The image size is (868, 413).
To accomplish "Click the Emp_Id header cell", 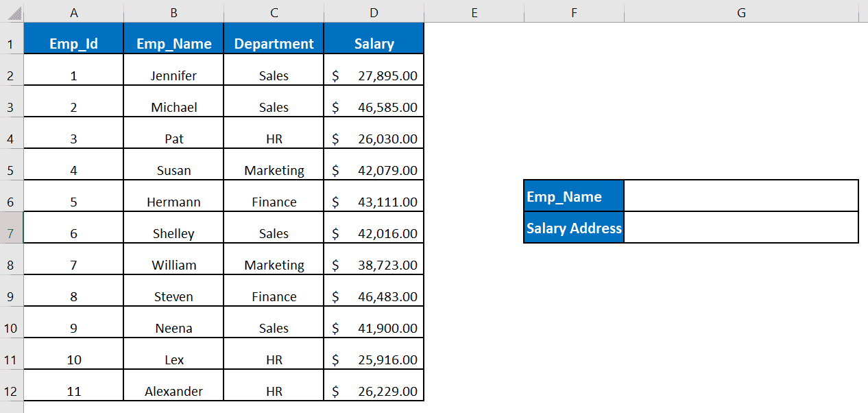I will click(x=73, y=43).
